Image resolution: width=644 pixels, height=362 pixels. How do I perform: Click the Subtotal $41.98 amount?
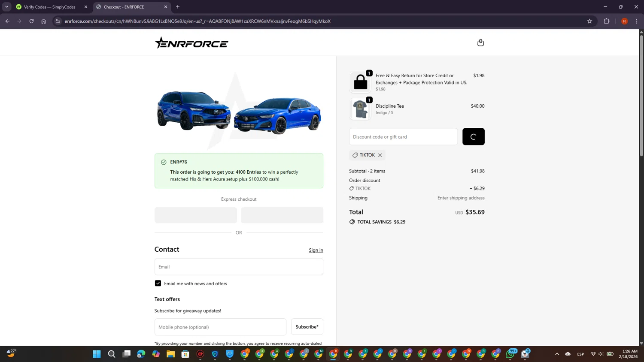click(477, 171)
